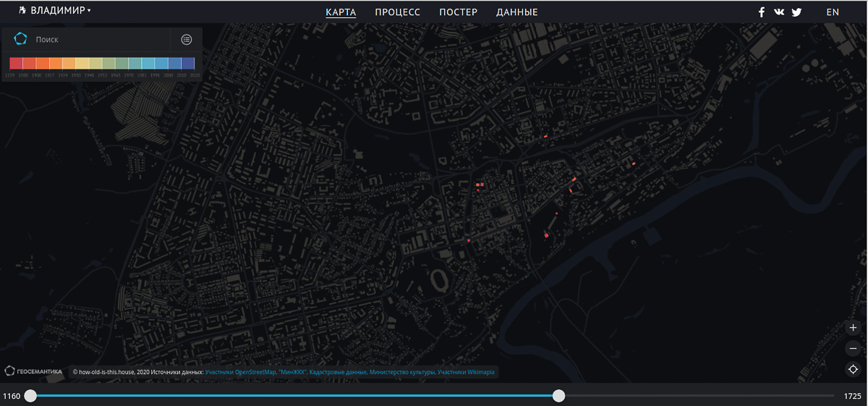
Task: Click the Twitter bird icon
Action: 796,12
